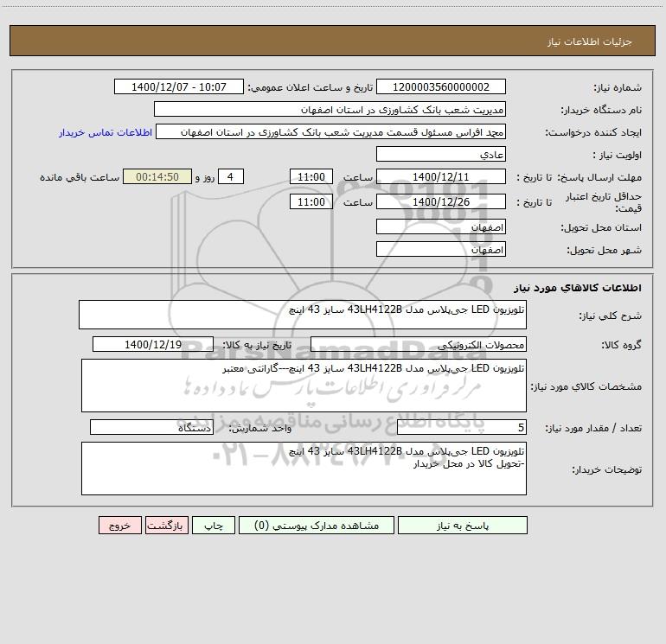Click need date field 1400/12/19
Screen dimensions: 666x644
(x=153, y=344)
